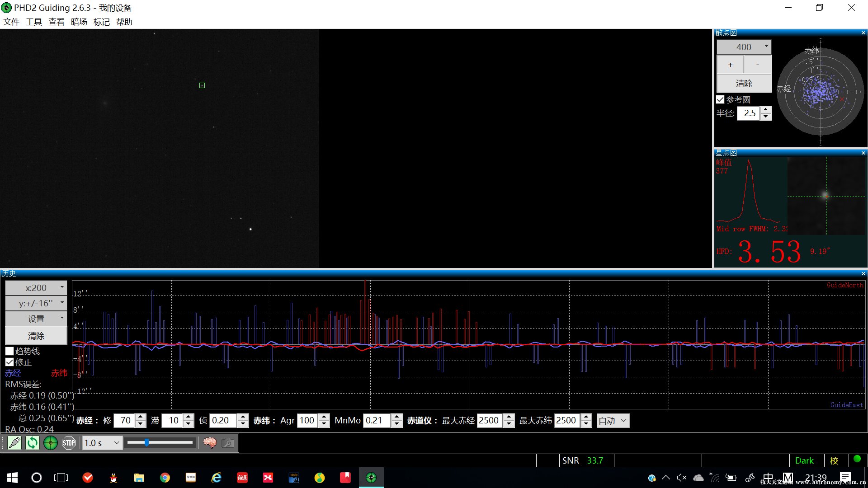
Task: Open the 1.0 s exposure time dropdown
Action: pos(102,443)
